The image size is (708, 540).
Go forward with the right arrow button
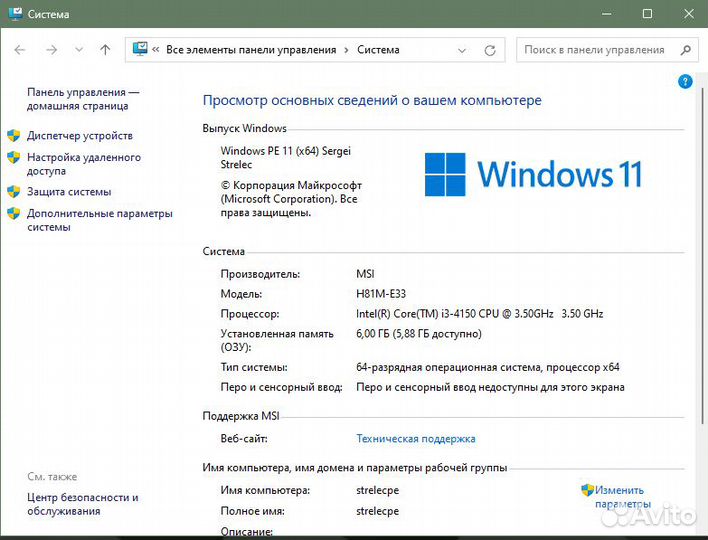click(x=51, y=50)
